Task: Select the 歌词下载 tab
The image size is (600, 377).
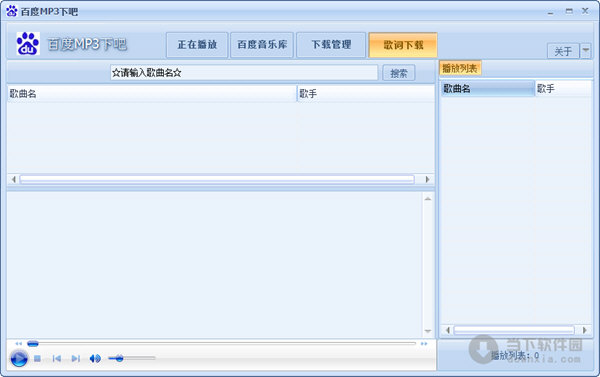Action: tap(403, 45)
